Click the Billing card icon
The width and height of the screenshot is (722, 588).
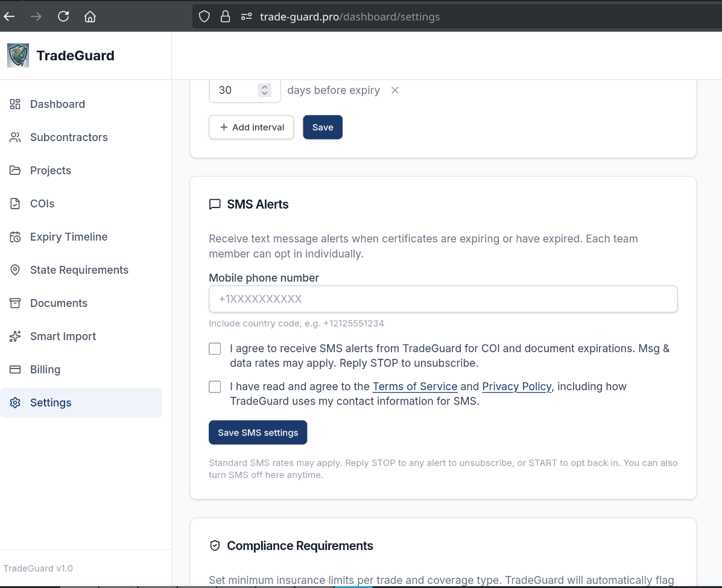pos(15,369)
